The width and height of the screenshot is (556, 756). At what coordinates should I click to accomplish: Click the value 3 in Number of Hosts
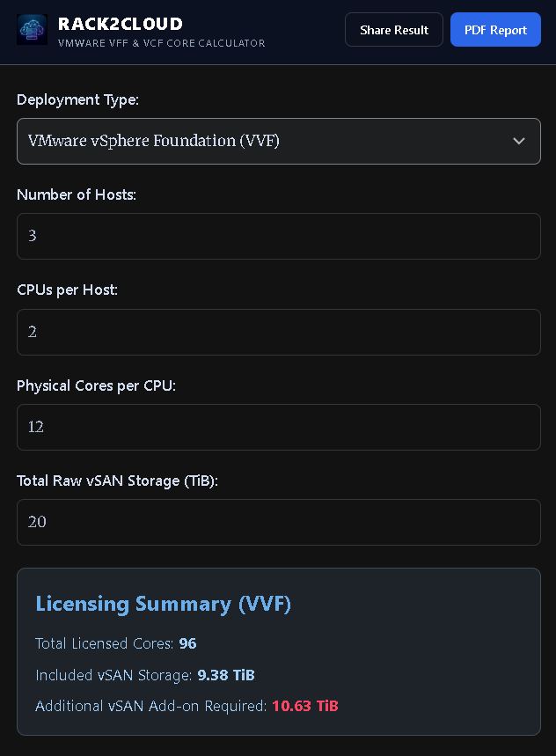coord(32,236)
